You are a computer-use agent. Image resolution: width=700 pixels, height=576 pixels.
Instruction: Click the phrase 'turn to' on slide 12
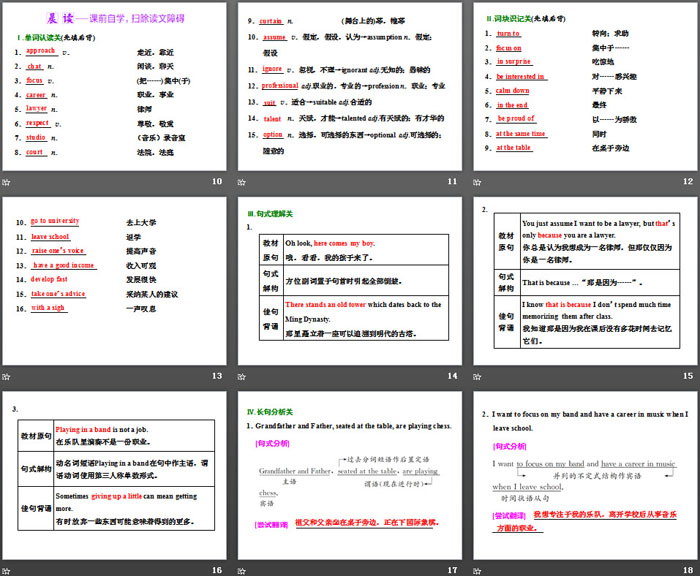508,33
